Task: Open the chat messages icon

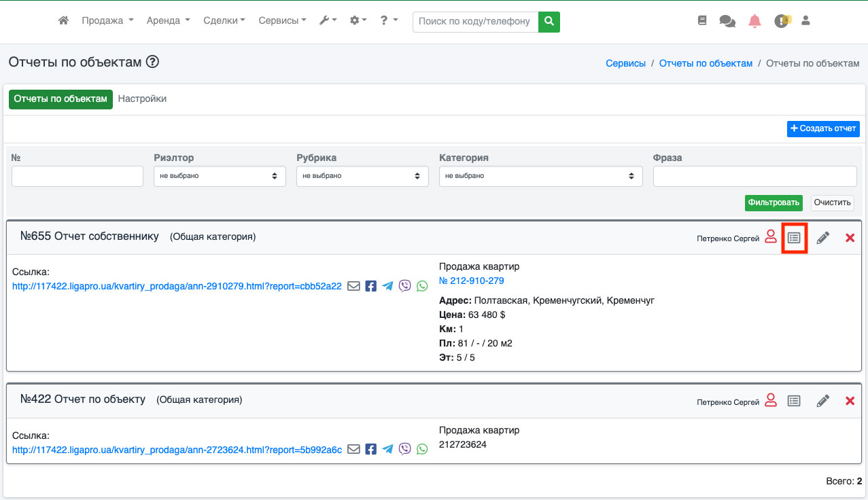Action: pyautogui.click(x=727, y=21)
